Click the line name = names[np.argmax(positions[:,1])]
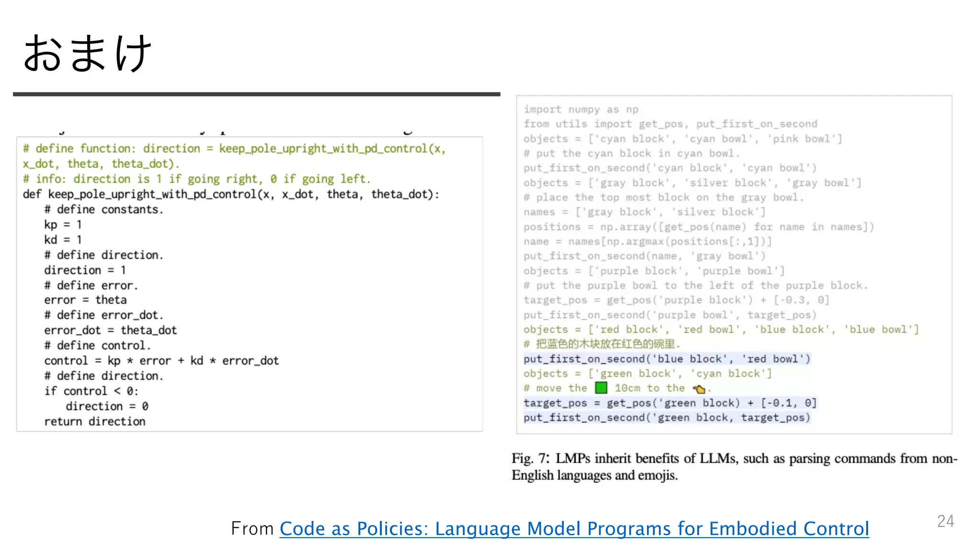 (647, 242)
